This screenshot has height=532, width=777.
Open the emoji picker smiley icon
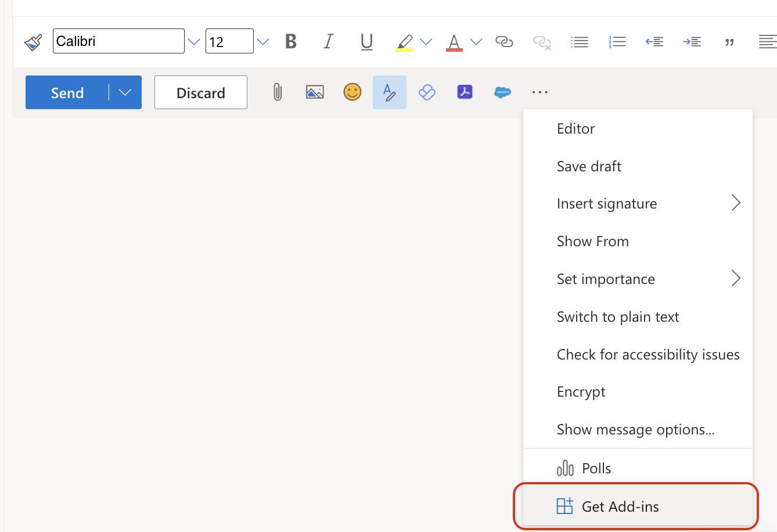click(352, 92)
